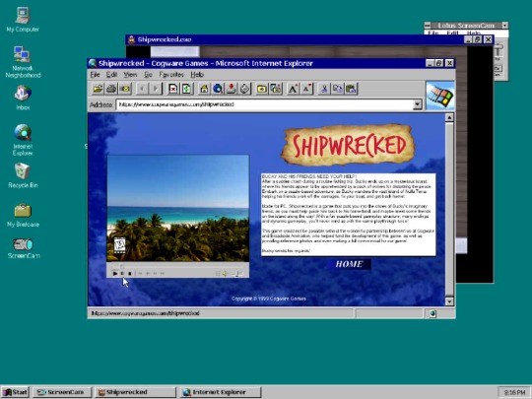The height and width of the screenshot is (399, 532).
Task: Open My Computer desktop icon
Action: (x=23, y=20)
